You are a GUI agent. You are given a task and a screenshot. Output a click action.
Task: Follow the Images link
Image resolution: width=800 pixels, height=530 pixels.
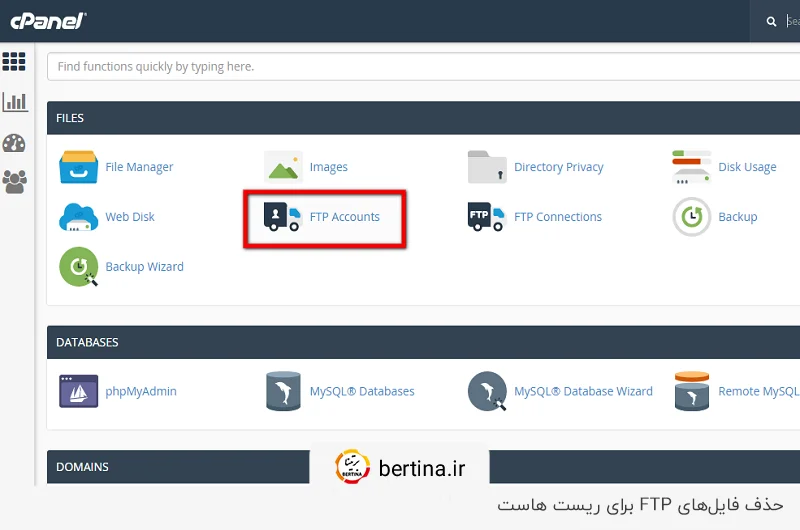point(329,167)
